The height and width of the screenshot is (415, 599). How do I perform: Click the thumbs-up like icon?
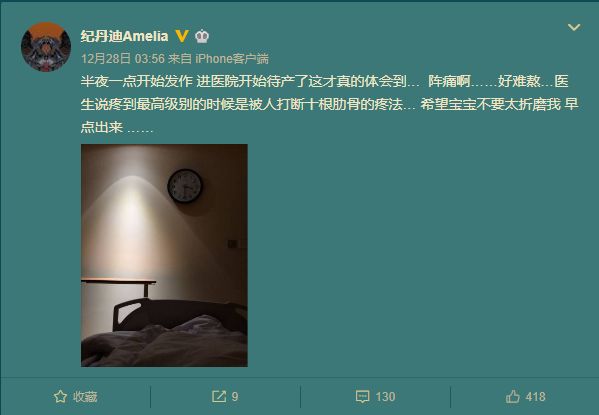coord(513,396)
